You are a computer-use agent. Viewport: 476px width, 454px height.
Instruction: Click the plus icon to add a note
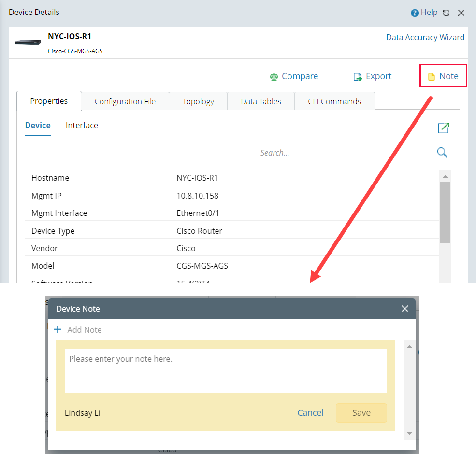(58, 329)
